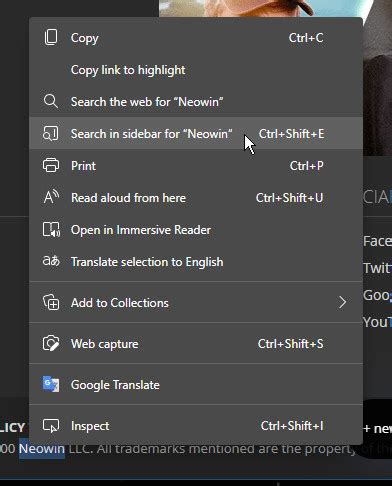Image resolution: width=392 pixels, height=486 pixels.
Task: Click the sidebar search icon
Action: (x=51, y=133)
